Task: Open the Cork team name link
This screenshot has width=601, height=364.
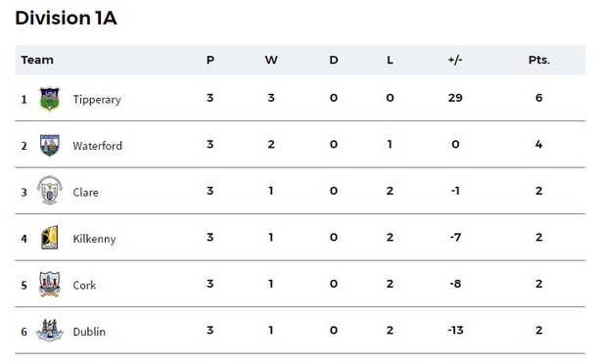Action: point(84,285)
